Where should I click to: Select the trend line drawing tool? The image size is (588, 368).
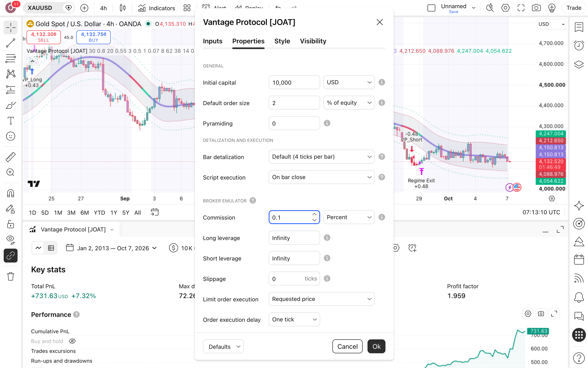coord(11,43)
